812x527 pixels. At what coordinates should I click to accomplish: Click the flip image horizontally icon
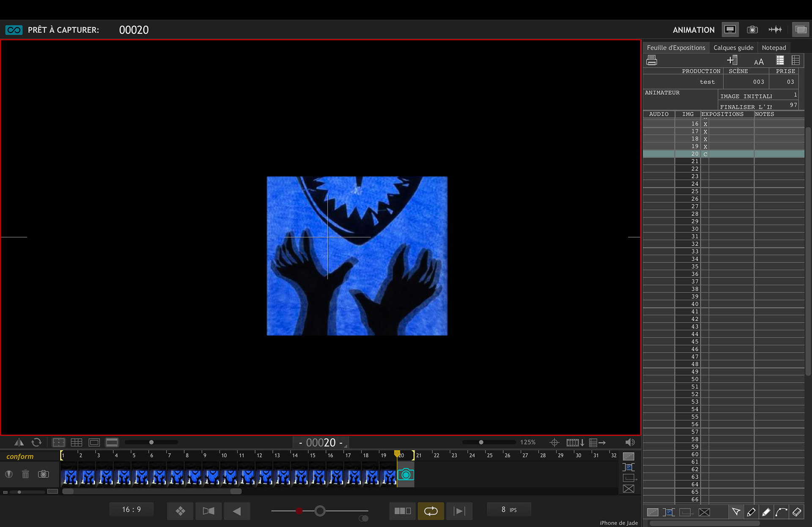19,442
